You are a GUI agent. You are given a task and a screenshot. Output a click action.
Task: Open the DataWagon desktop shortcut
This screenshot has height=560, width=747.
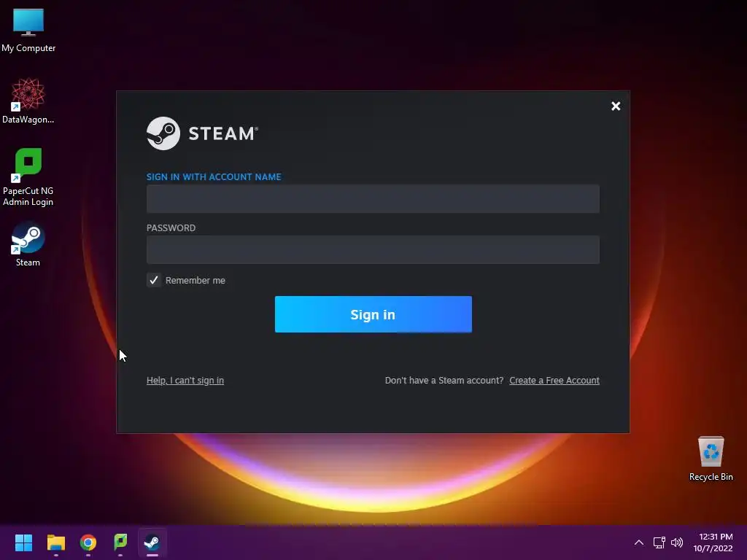pos(28,101)
